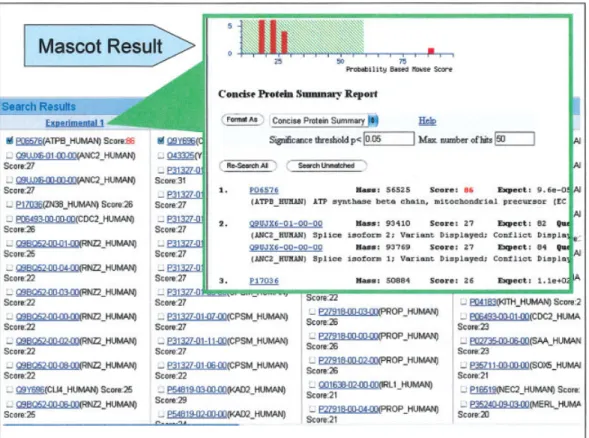Open the P06493-00-01-00 CDC2_HUMAN link
The width and height of the screenshot is (589, 438).
click(x=499, y=317)
